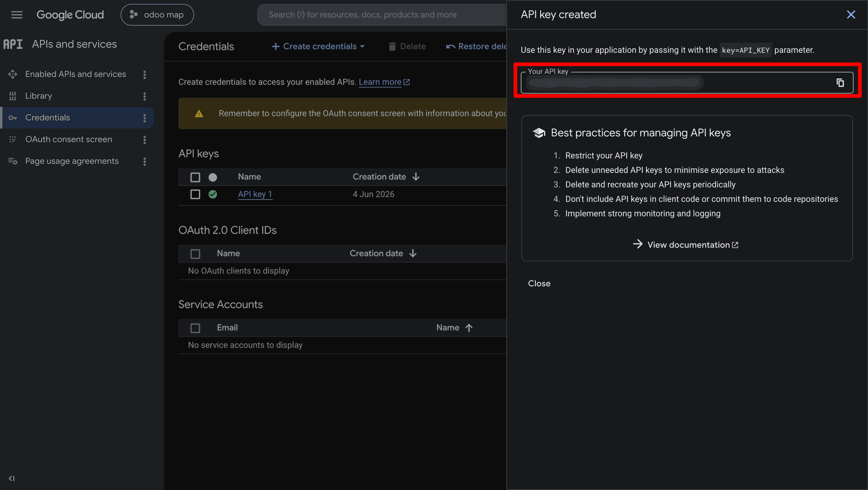
Task: Collapse the left sidebar panel
Action: (x=12, y=478)
